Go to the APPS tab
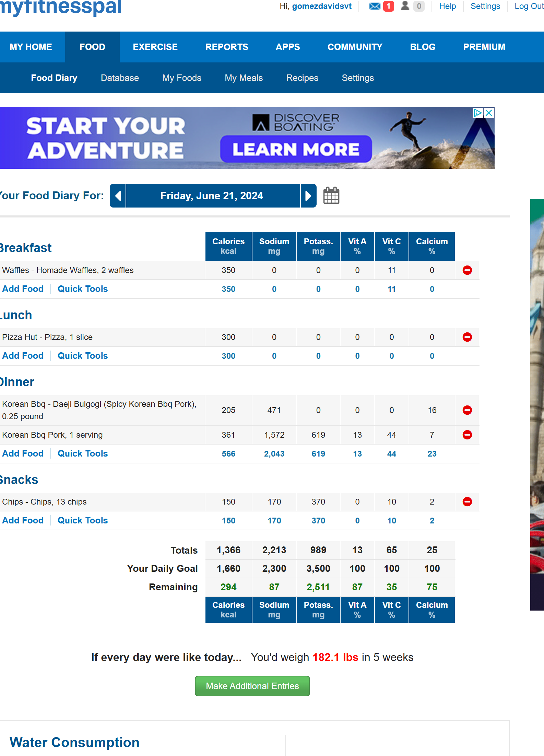544x756 pixels. pyautogui.click(x=288, y=47)
